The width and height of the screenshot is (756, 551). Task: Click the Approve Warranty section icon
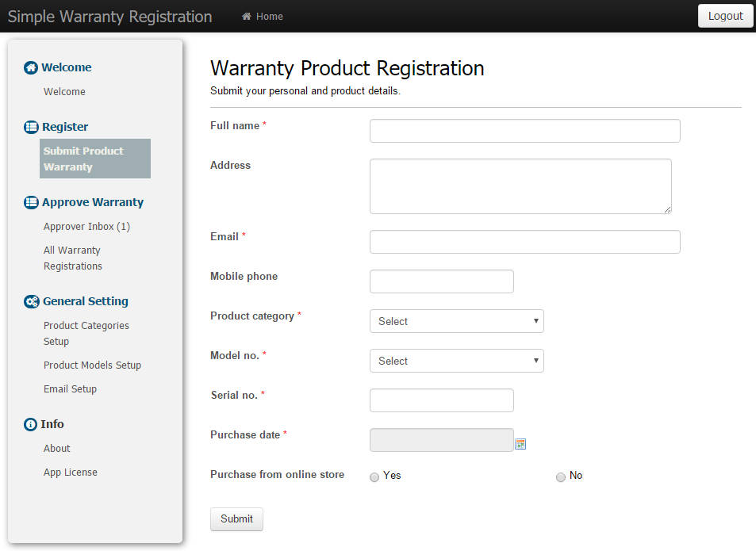(x=31, y=202)
